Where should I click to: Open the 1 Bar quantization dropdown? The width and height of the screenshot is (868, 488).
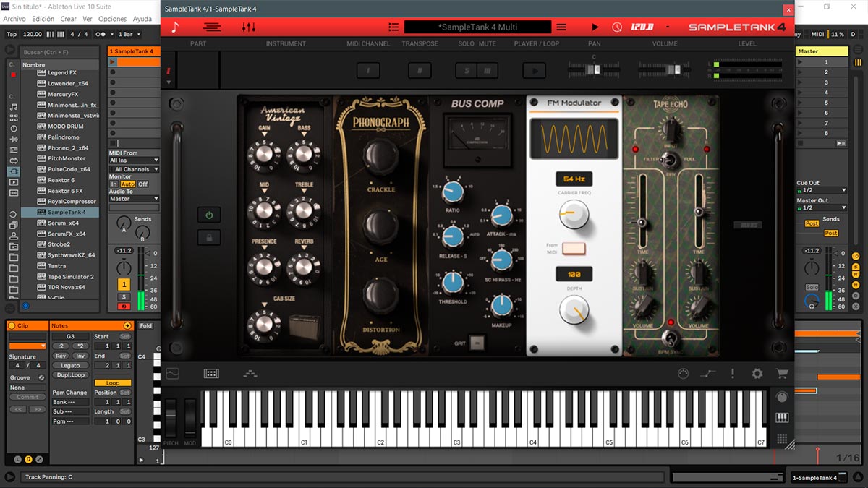click(130, 34)
